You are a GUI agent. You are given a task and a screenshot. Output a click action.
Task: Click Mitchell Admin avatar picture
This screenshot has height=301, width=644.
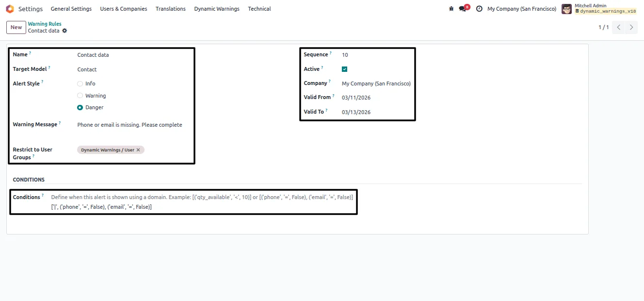tap(566, 9)
